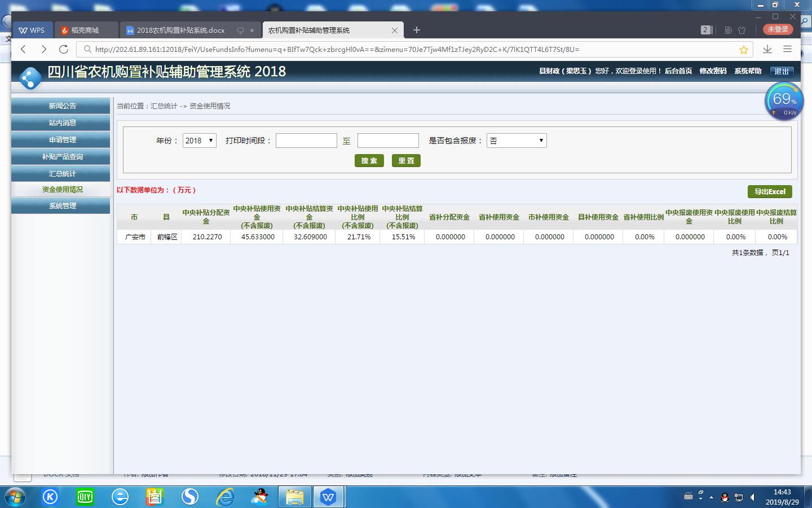Viewport: 812px width, 508px height.
Task: Open 修改密码 link
Action: pyautogui.click(x=713, y=71)
